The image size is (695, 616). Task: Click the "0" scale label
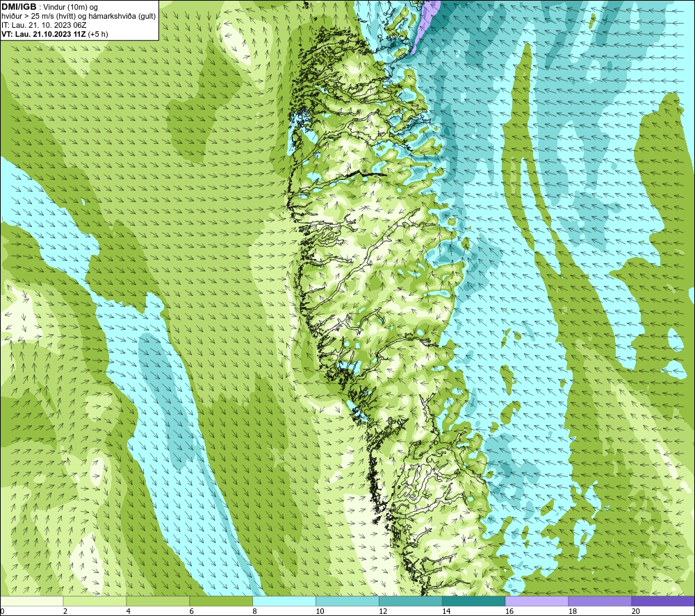pyautogui.click(x=2, y=611)
